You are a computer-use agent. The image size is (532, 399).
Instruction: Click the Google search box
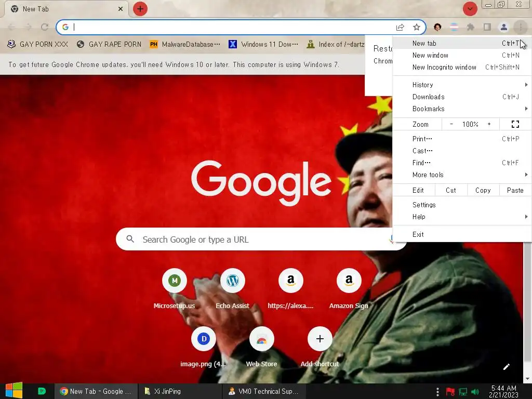click(261, 239)
